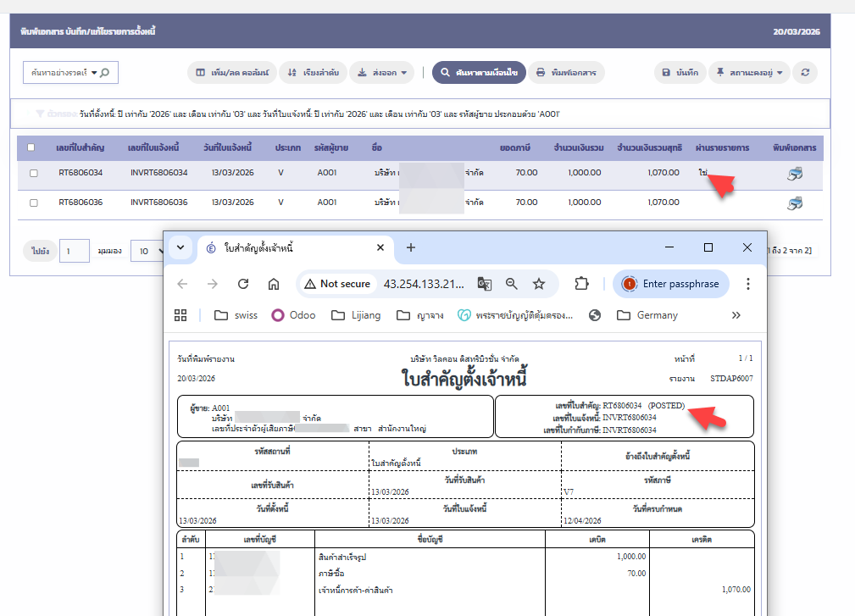This screenshot has width=855, height=616.
Task: Open browser home page icon
Action: point(274,284)
